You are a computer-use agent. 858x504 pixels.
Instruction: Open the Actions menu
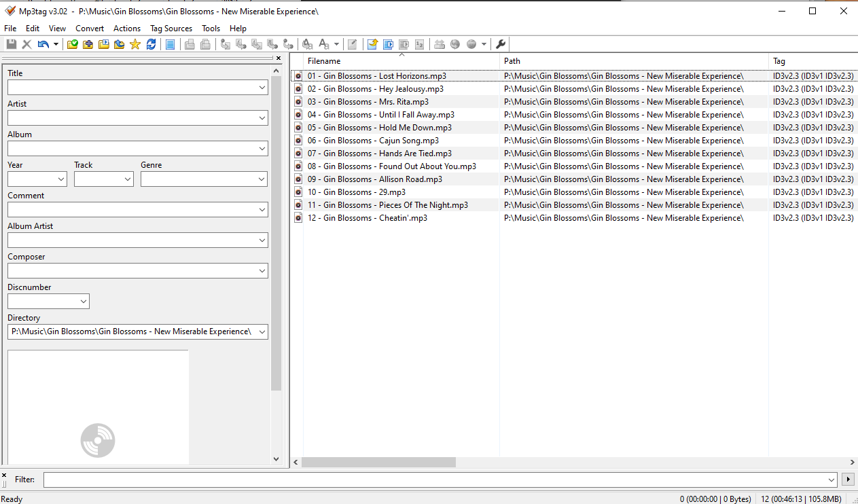(x=127, y=29)
